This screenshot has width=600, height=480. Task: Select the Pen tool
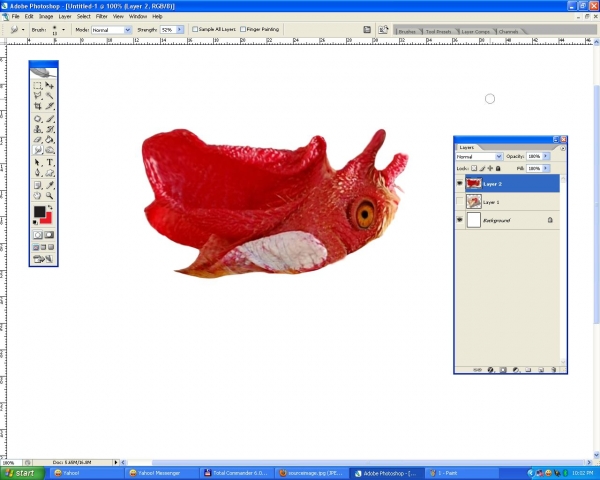[38, 173]
